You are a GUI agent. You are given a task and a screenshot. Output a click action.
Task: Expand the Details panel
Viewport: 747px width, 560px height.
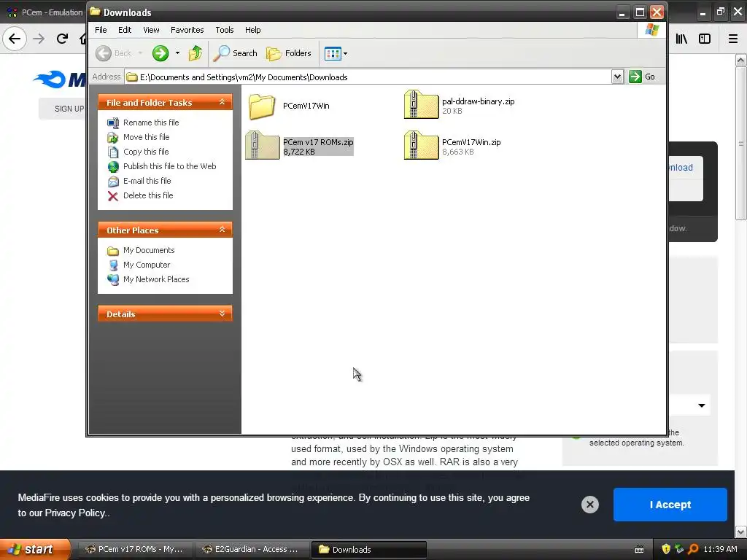tap(222, 314)
